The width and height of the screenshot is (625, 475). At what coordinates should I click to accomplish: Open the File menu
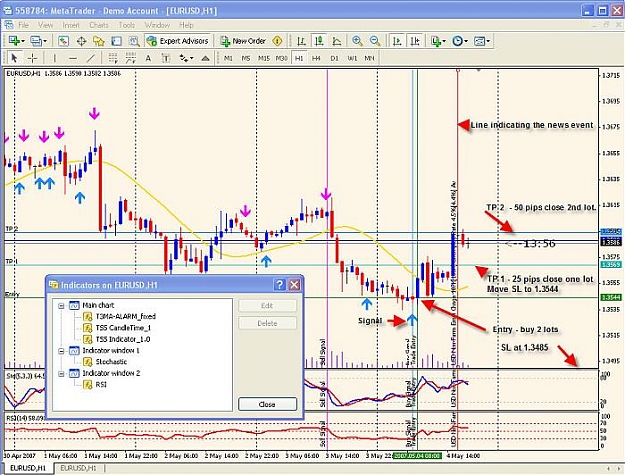[x=24, y=25]
